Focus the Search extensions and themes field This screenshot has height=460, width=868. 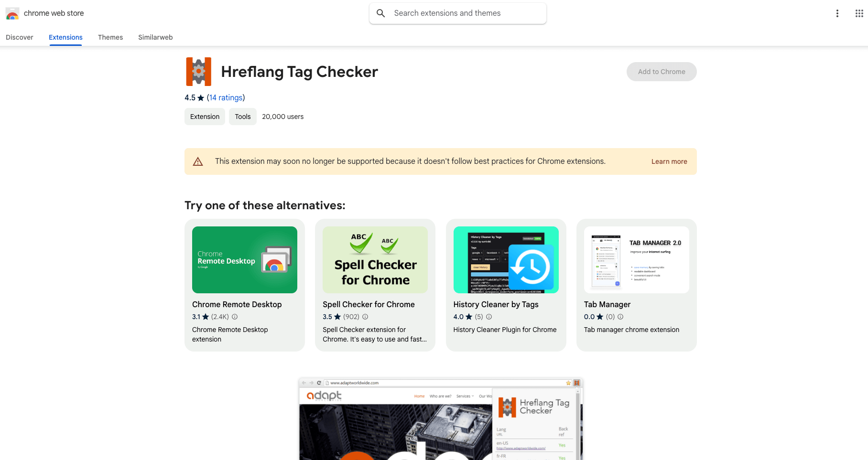click(x=458, y=13)
